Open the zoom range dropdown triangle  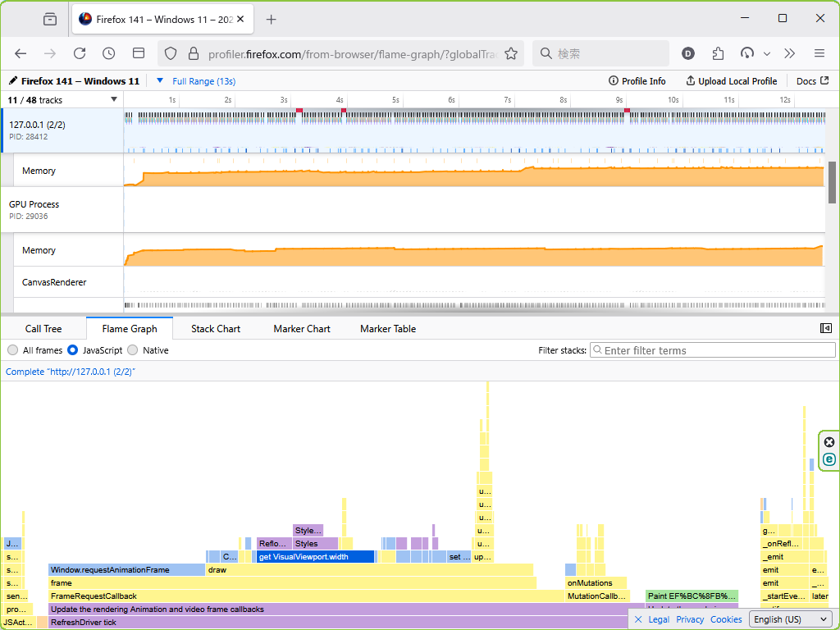coord(160,81)
